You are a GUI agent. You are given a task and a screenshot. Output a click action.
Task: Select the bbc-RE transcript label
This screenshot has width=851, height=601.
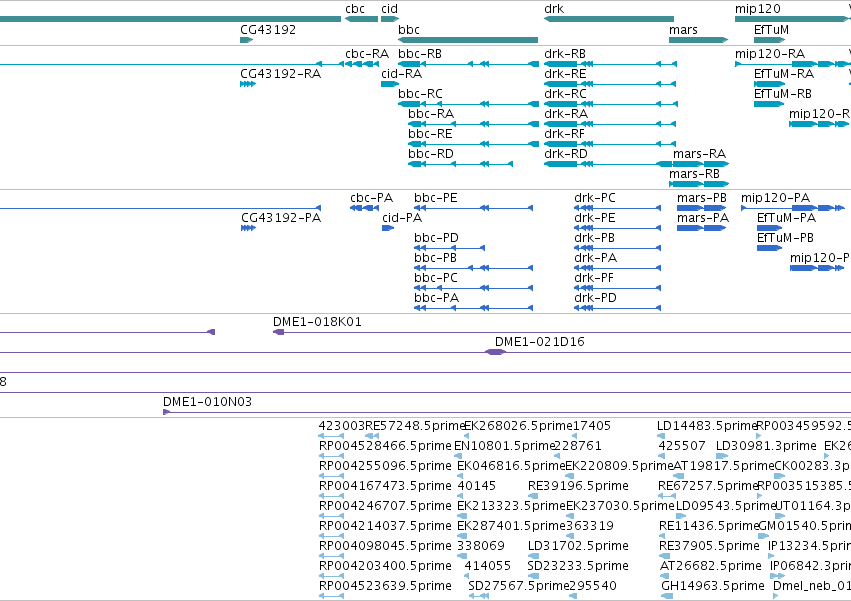pyautogui.click(x=430, y=134)
